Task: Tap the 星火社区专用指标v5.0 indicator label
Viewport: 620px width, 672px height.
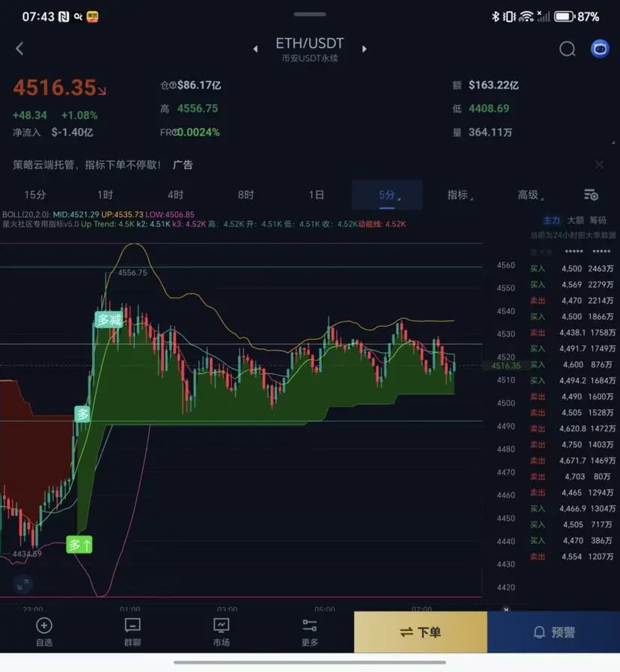Action: tap(40, 224)
